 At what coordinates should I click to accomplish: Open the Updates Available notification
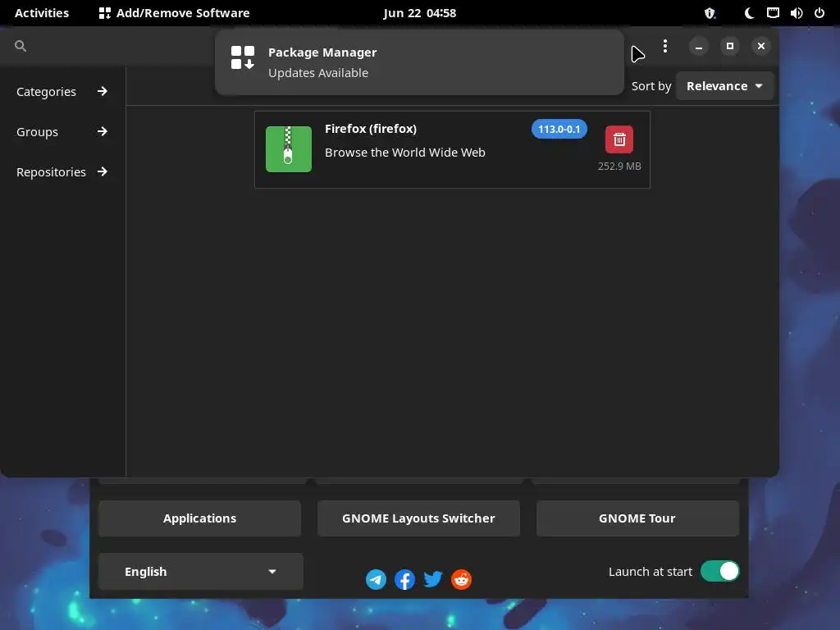[419, 62]
